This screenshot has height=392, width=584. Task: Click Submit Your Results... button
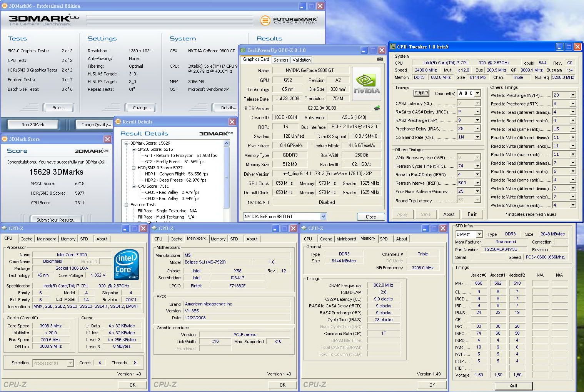coord(57,220)
